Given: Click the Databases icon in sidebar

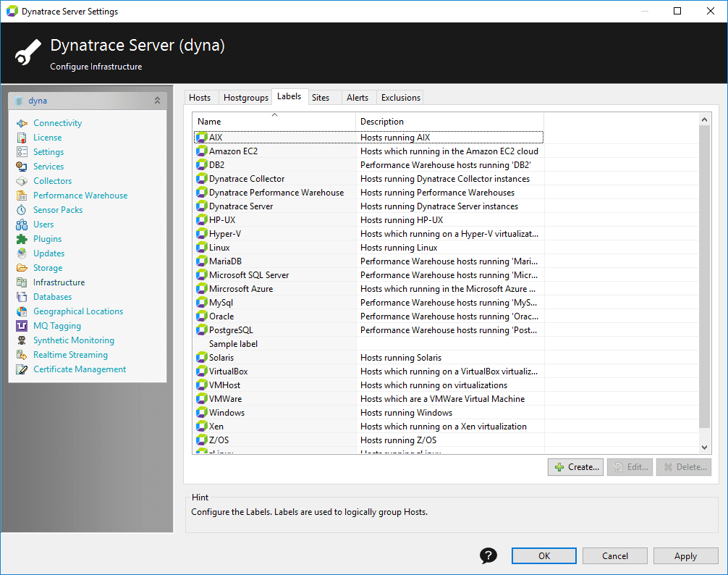Looking at the screenshot, I should pos(22,297).
